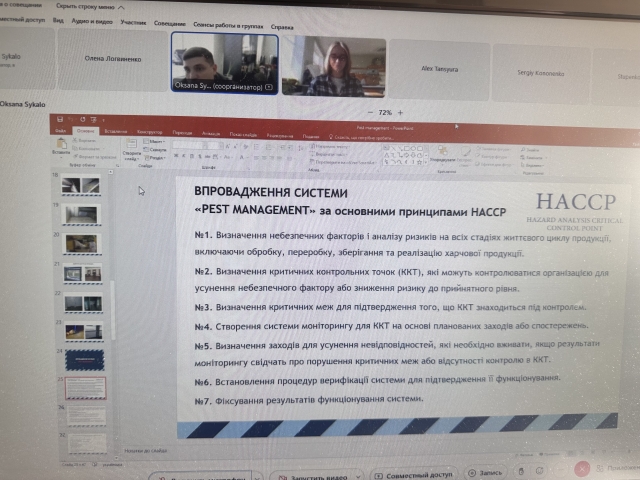Image resolution: width=640 pixels, height=480 pixels.
Task: Switch to PowerPoint 'Показ слайдів' tab
Action: [243, 134]
